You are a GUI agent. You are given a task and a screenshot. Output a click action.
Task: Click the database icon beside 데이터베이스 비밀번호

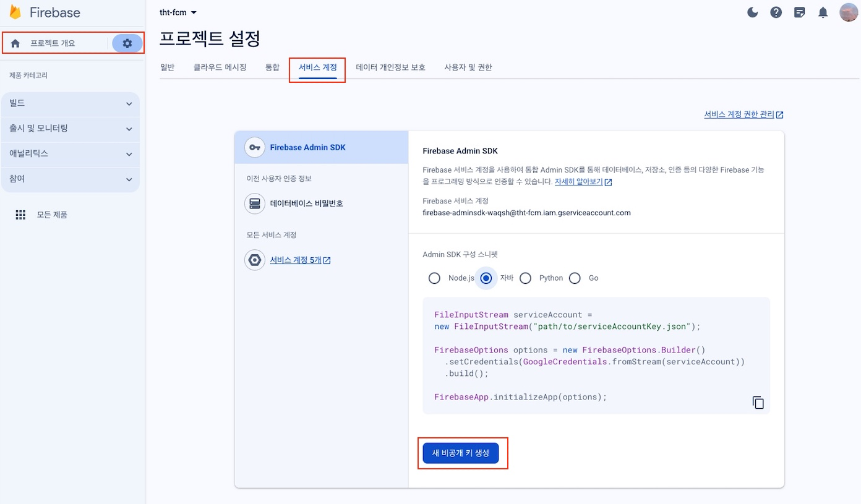tap(255, 203)
